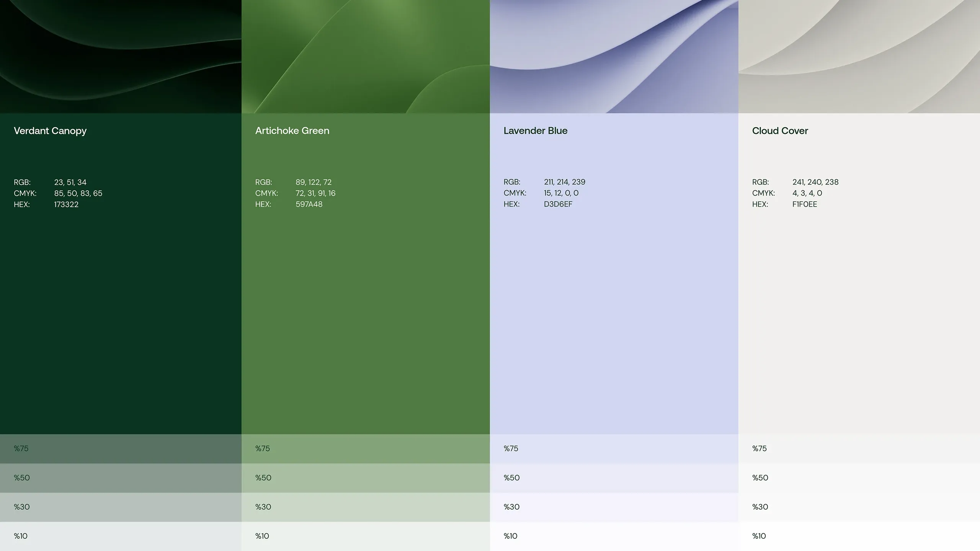Click the dark green wavy header image
Screen dimensions: 980x551
click(x=121, y=57)
